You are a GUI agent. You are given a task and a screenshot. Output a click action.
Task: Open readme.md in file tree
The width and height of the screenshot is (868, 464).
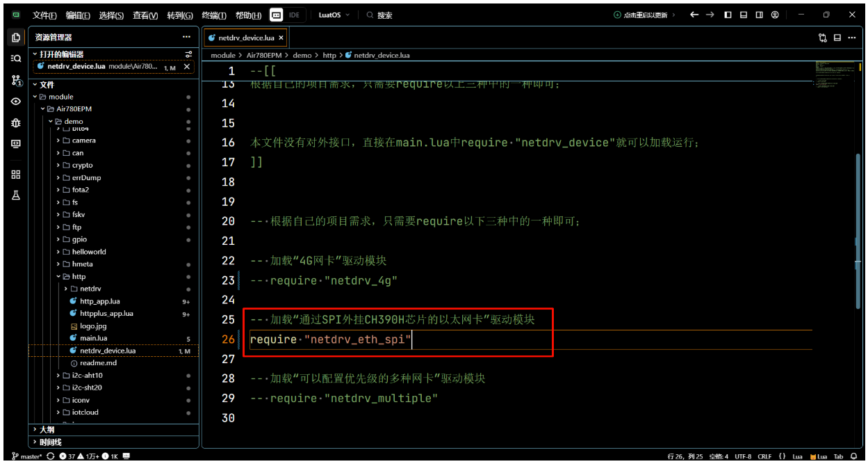pos(113,363)
